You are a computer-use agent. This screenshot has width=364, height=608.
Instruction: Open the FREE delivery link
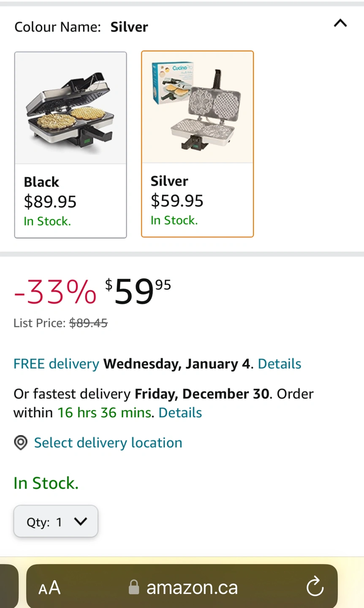(56, 364)
